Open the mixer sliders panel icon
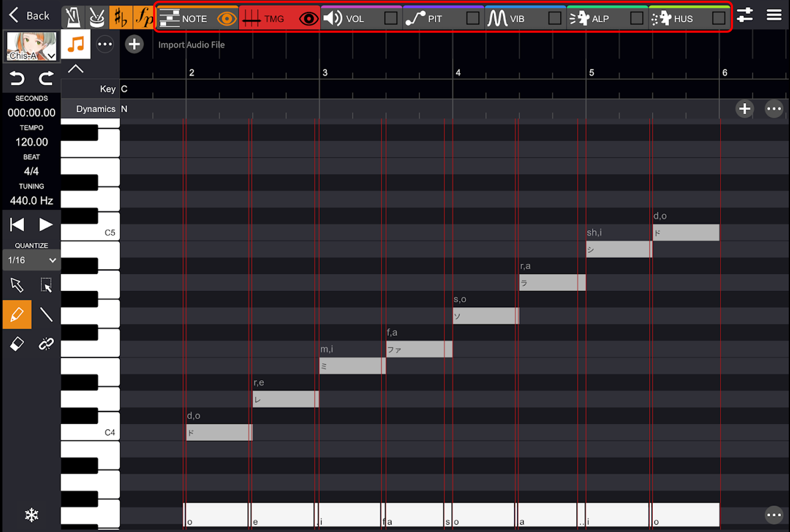790x532 pixels. click(x=744, y=15)
